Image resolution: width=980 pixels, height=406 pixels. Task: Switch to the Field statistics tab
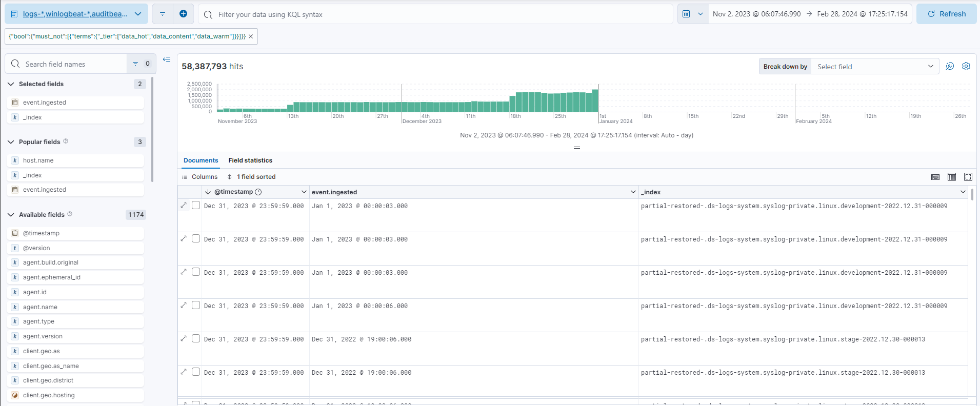pyautogui.click(x=250, y=160)
